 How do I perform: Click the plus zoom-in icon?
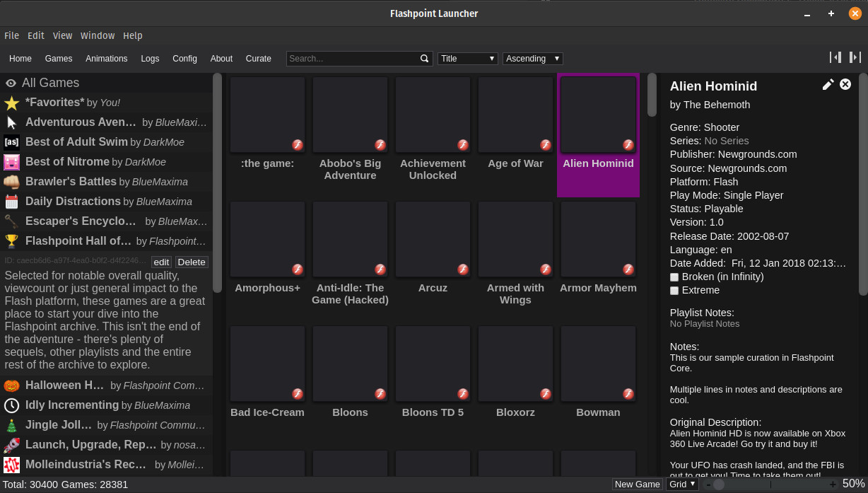click(x=833, y=485)
